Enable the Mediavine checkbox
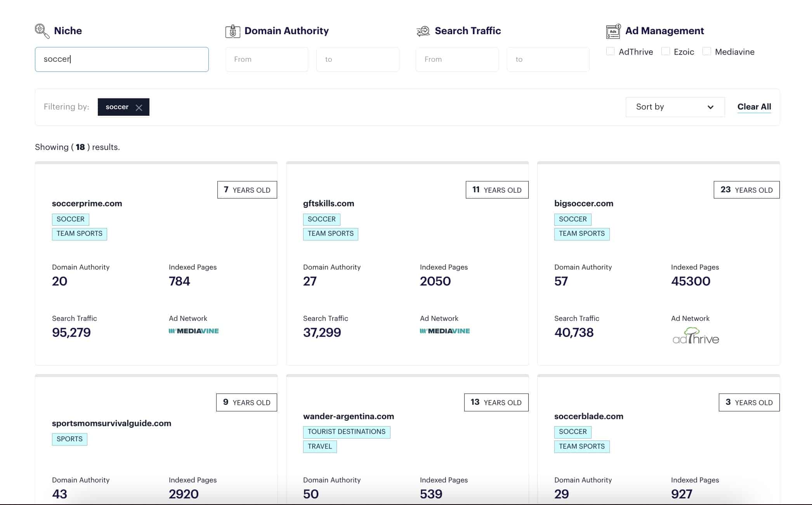The width and height of the screenshot is (812, 505). [706, 51]
